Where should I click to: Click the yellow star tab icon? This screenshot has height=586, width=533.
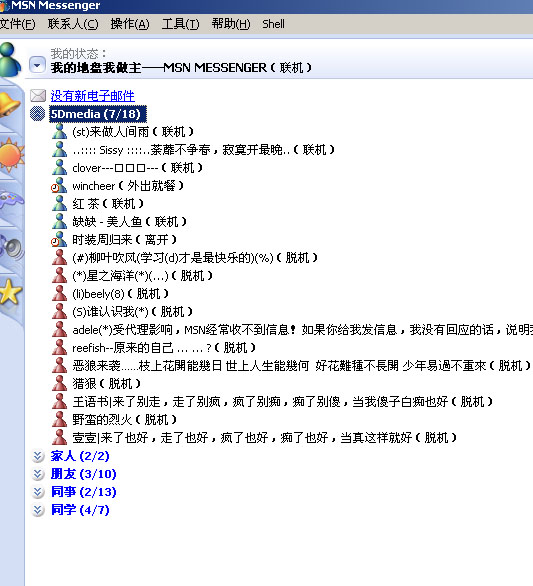click(10, 292)
